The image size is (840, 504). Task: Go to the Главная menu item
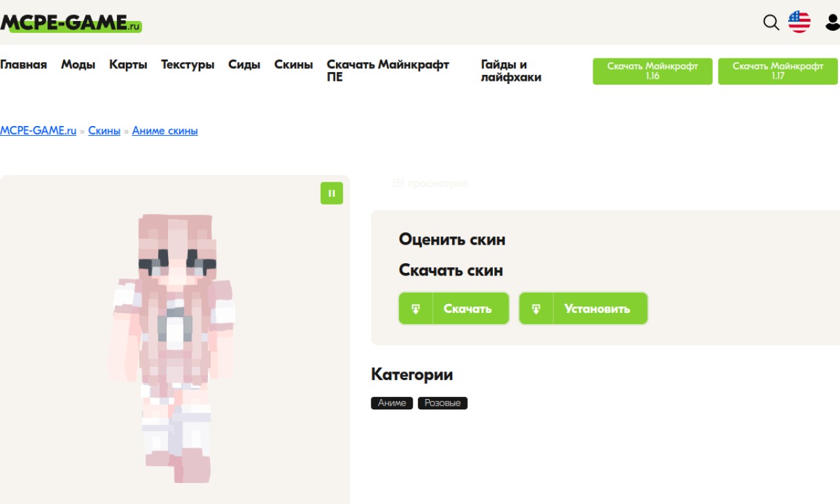(x=24, y=64)
